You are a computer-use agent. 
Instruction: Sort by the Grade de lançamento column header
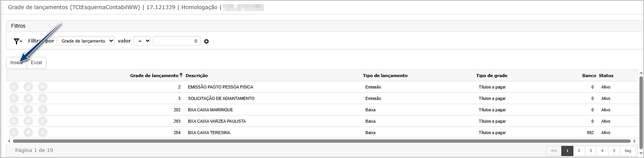pos(154,76)
